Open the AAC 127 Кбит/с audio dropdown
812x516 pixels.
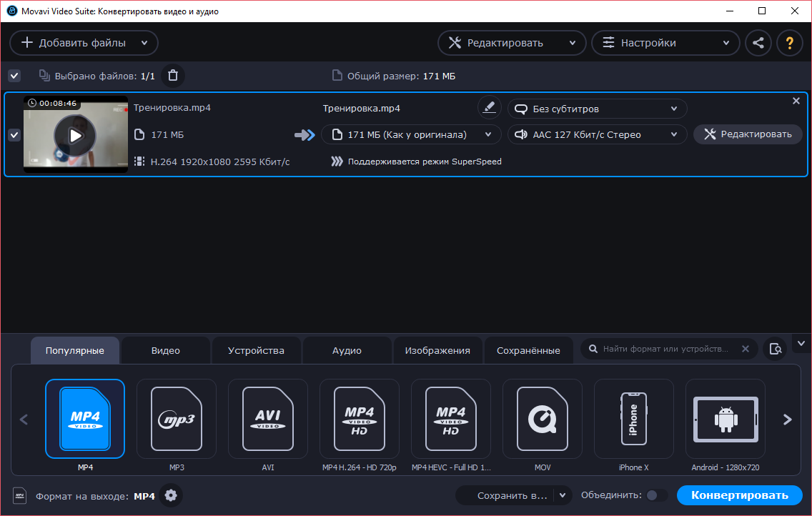pyautogui.click(x=597, y=134)
